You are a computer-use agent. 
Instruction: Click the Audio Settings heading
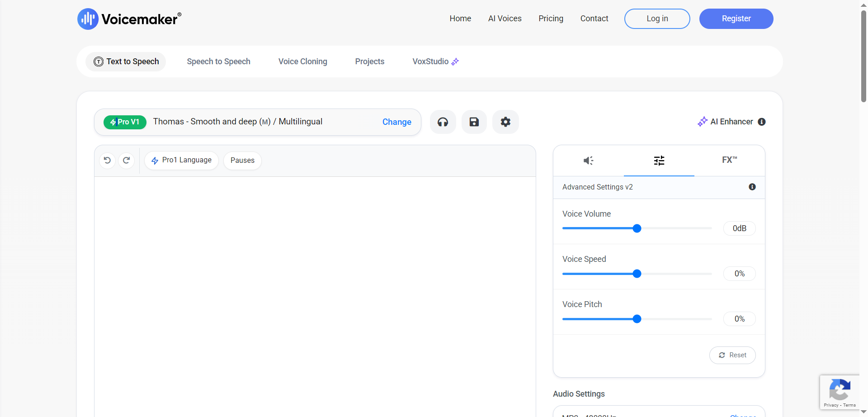[x=579, y=394]
